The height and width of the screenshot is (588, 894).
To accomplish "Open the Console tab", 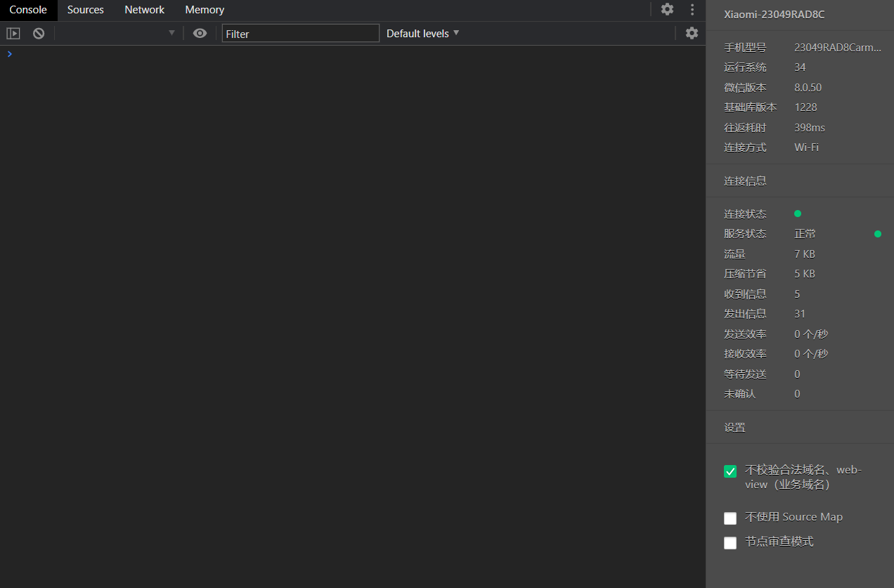I will click(x=28, y=10).
